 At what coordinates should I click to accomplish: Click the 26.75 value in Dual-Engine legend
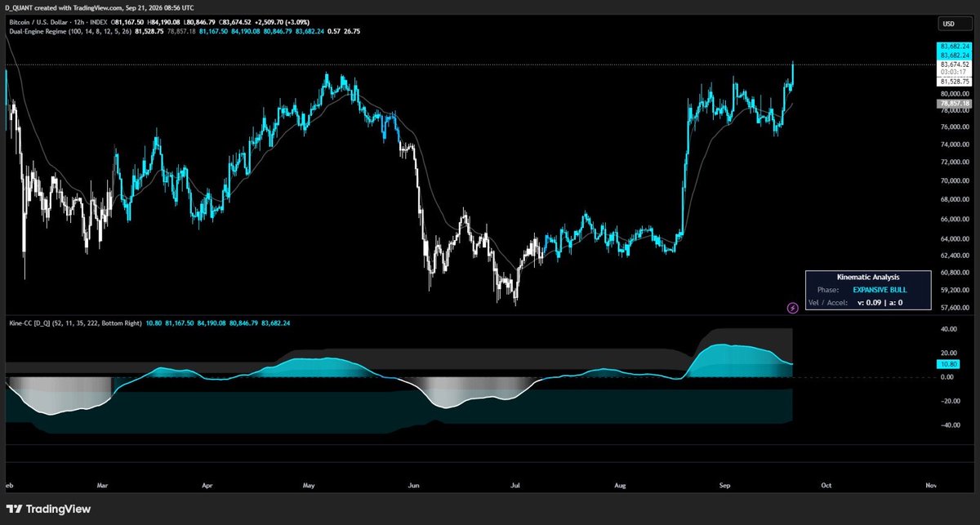point(353,31)
